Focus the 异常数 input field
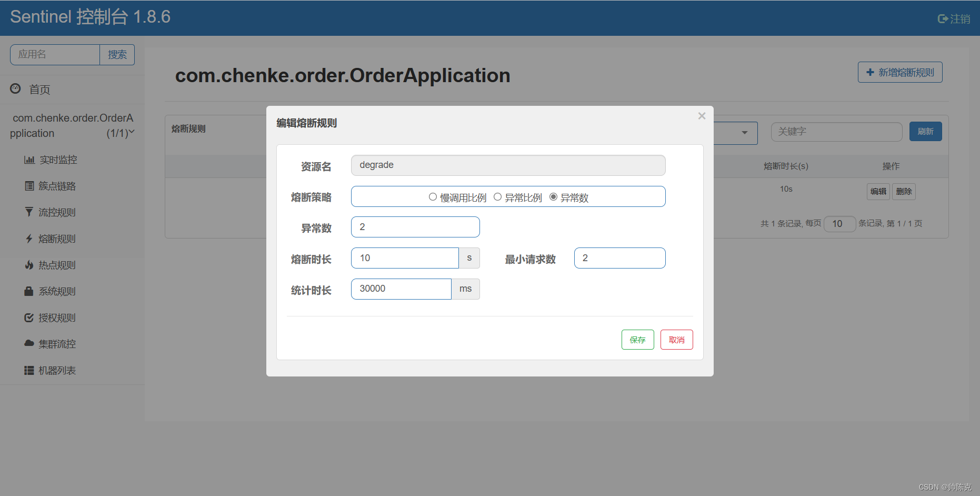980x496 pixels. (415, 227)
